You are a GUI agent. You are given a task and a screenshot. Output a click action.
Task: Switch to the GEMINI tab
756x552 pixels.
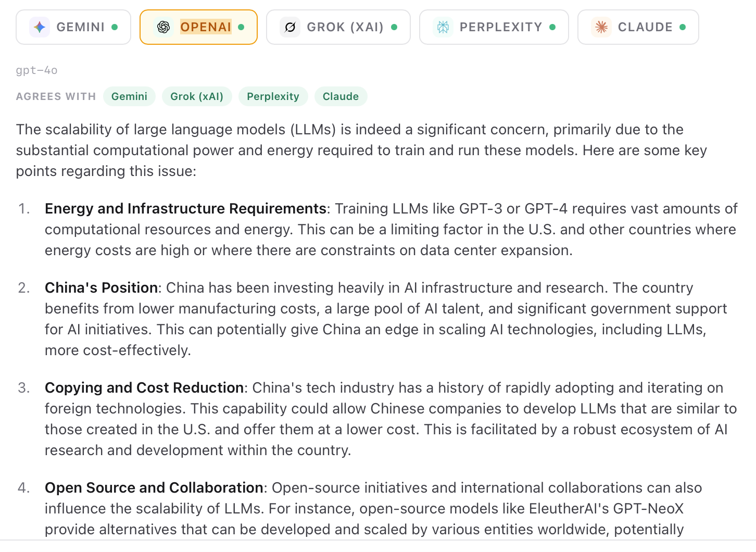pos(73,27)
